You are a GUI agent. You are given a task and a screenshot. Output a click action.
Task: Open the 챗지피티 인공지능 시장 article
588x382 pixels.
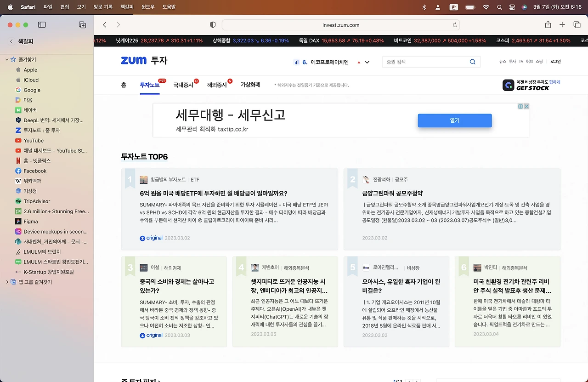(289, 286)
